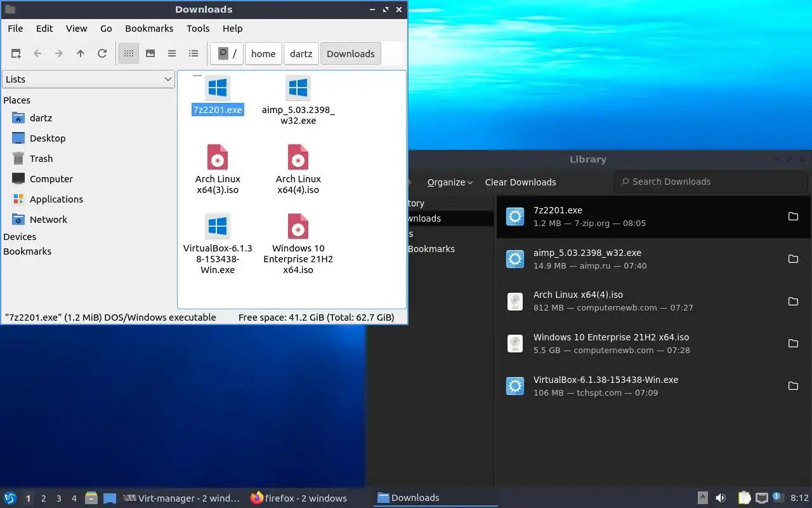Image resolution: width=812 pixels, height=508 pixels.
Task: Select aimp_5.03.2398_w32.exe entry in Library
Action: pos(653,259)
